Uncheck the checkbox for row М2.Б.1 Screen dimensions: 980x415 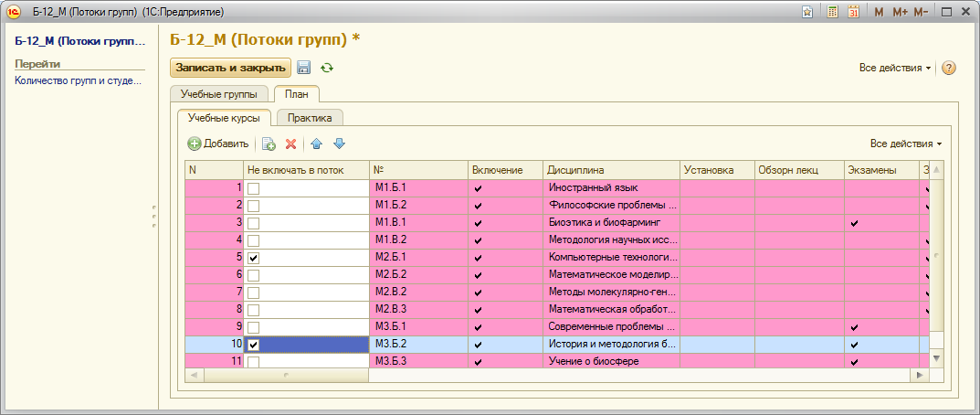click(x=254, y=258)
